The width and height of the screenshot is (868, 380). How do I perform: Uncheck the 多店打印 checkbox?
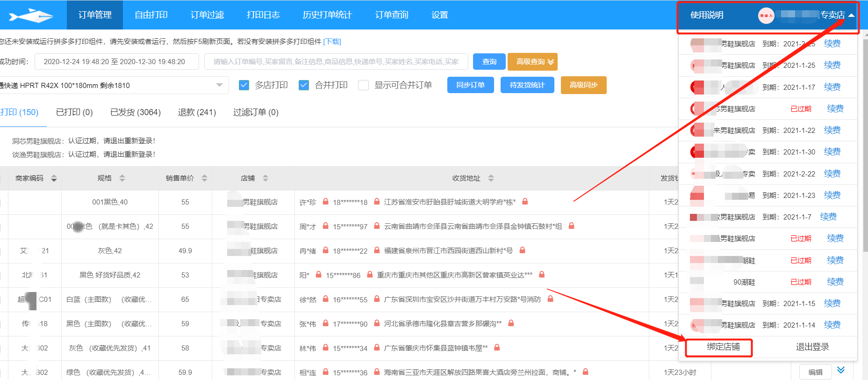click(244, 85)
